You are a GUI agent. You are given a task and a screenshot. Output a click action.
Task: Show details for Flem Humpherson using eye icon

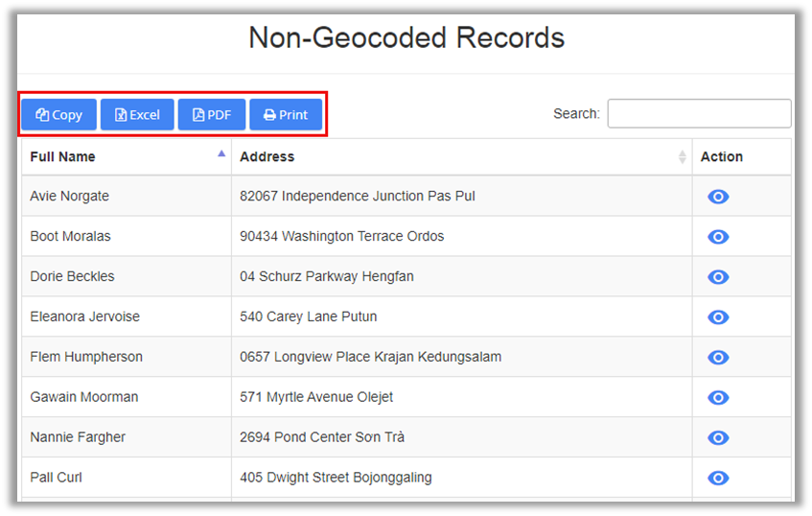tap(718, 358)
